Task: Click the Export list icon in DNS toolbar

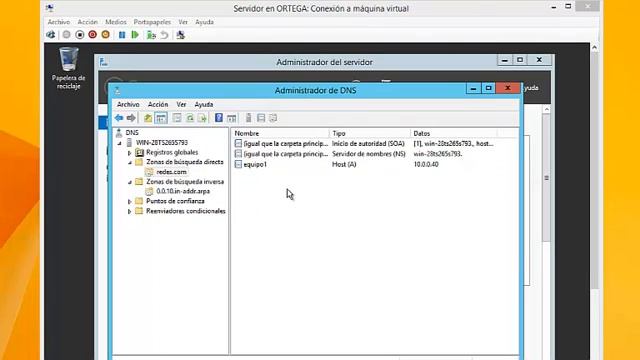Action: click(202, 118)
